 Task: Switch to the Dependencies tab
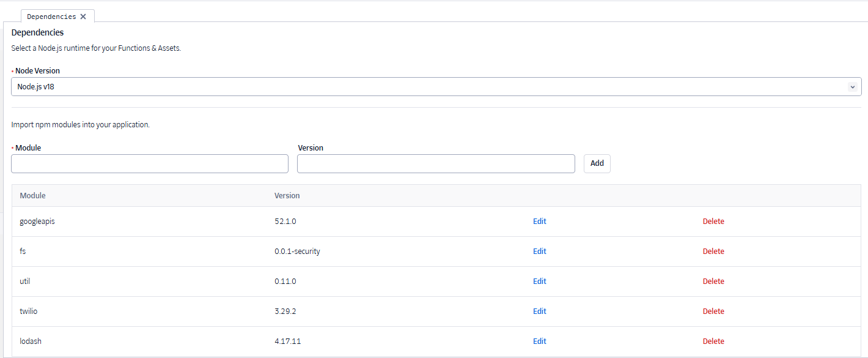51,17
